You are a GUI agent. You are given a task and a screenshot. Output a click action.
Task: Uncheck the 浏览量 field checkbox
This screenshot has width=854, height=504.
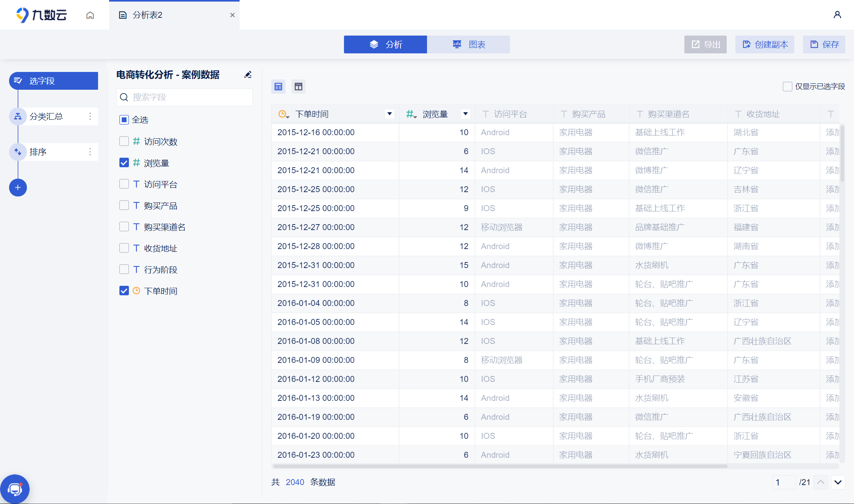pos(124,163)
